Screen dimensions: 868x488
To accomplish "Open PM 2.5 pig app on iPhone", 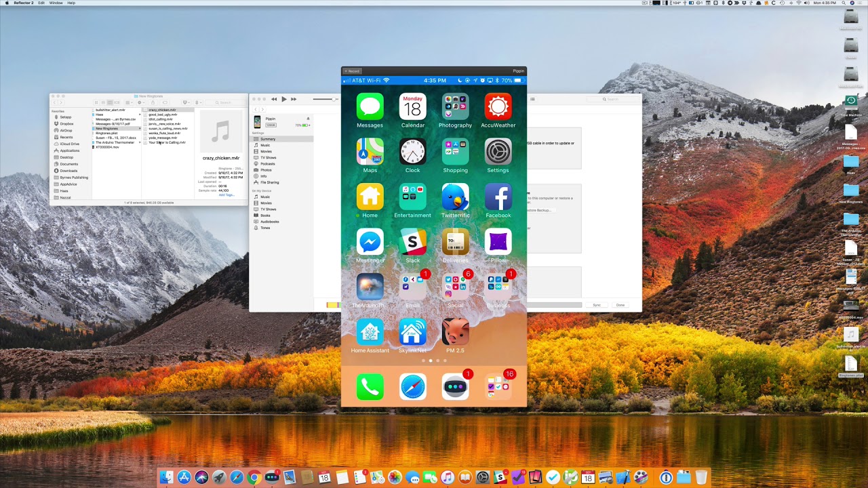I will coord(455,332).
